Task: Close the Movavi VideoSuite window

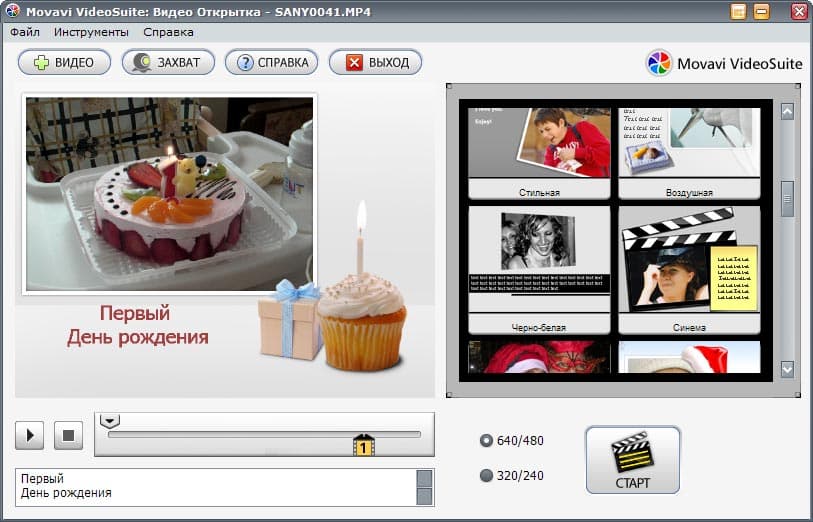Action: [799, 11]
